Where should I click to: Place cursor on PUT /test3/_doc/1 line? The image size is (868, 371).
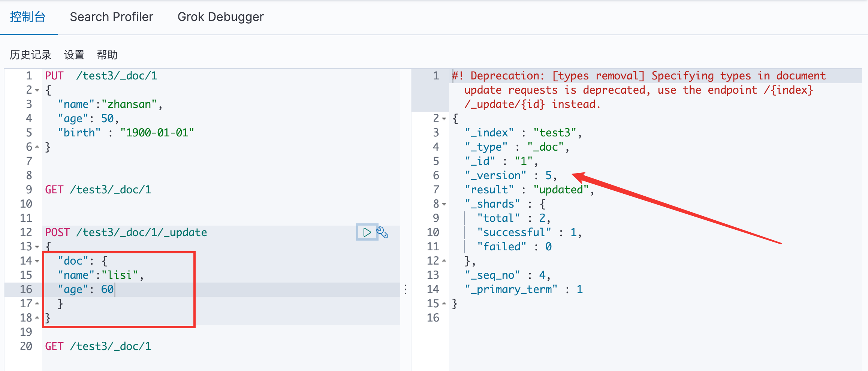click(101, 76)
